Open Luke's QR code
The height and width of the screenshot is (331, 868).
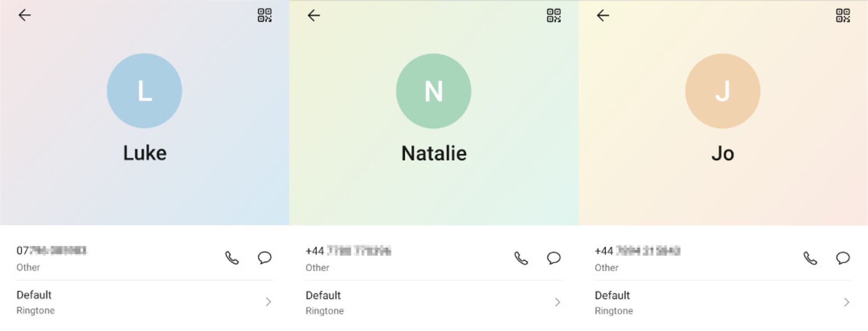(x=264, y=15)
